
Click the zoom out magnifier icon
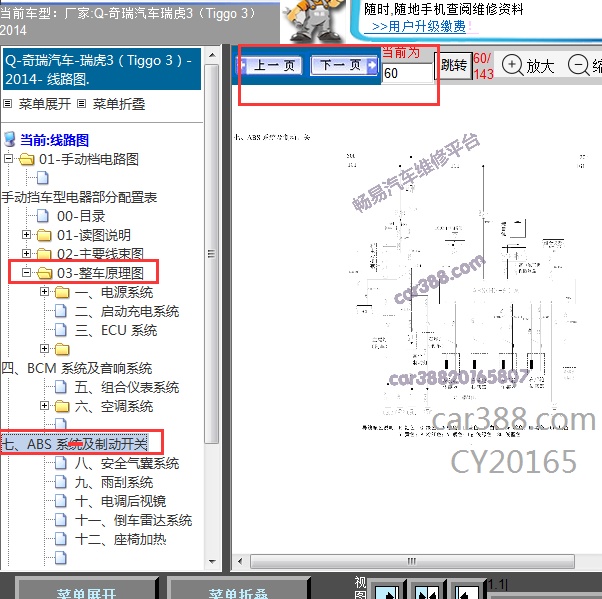click(x=578, y=65)
